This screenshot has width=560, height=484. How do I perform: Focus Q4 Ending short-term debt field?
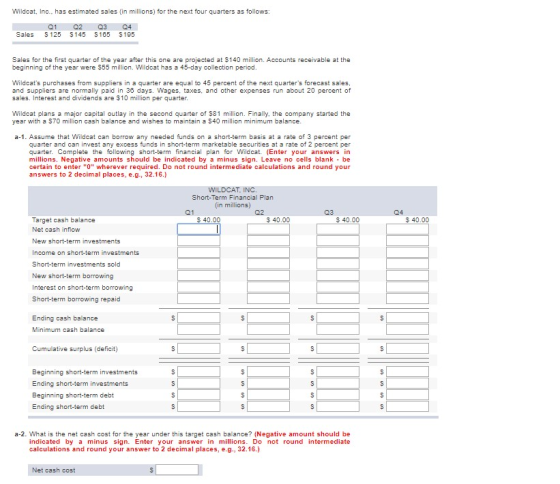(407, 406)
